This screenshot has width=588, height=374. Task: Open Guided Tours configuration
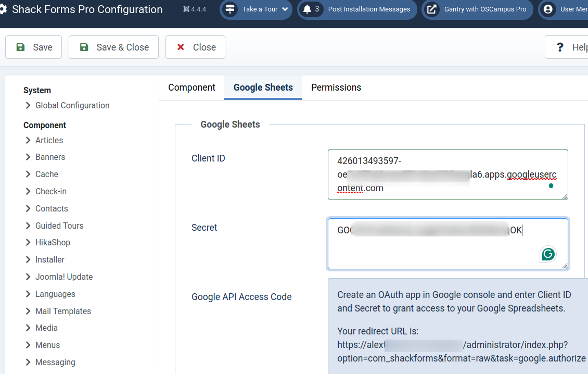coord(59,226)
